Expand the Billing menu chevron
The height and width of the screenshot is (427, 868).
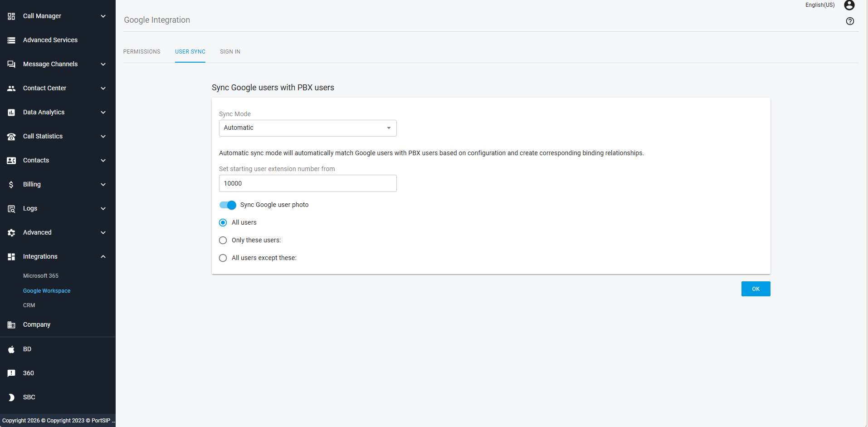[x=103, y=185]
